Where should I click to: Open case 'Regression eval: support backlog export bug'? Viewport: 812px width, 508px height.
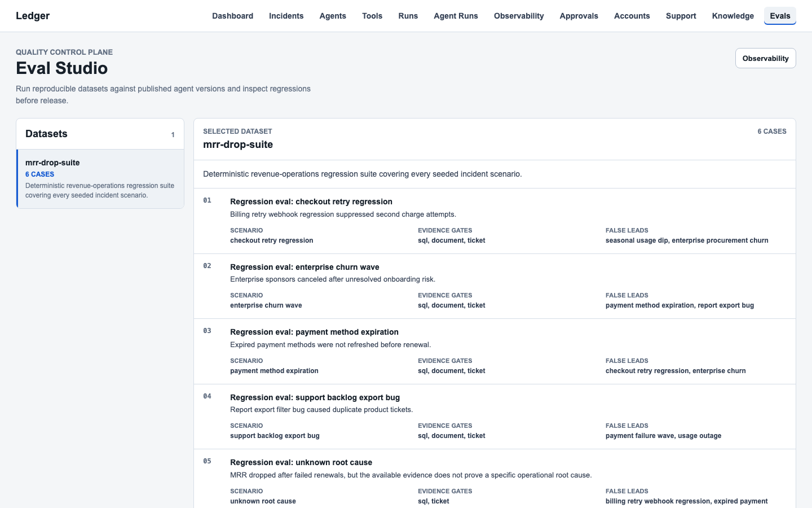pyautogui.click(x=315, y=397)
